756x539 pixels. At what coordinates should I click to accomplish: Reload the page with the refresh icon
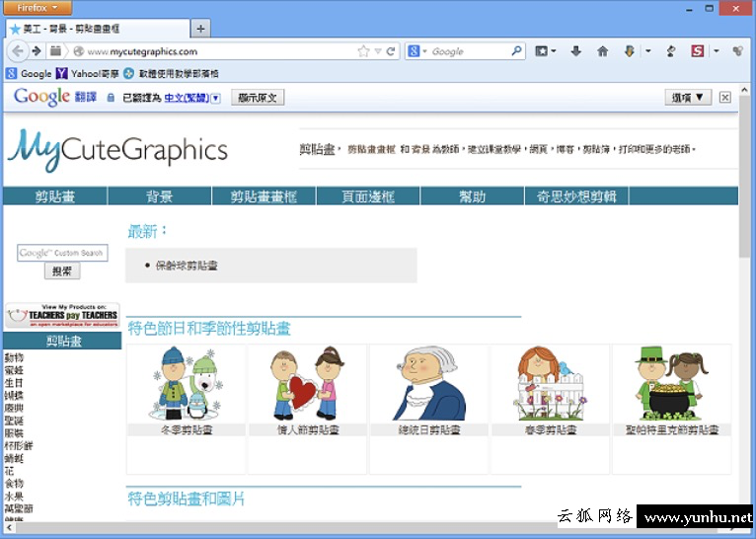[x=391, y=51]
